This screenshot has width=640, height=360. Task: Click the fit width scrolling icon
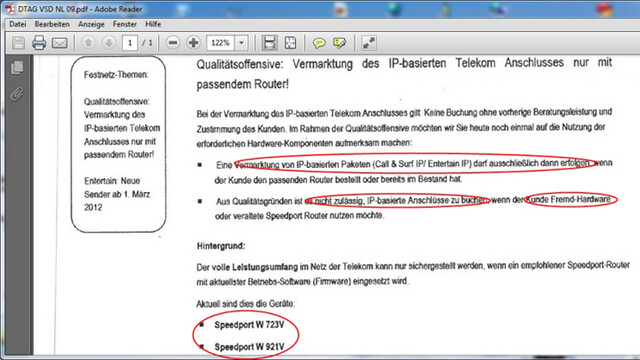(269, 43)
